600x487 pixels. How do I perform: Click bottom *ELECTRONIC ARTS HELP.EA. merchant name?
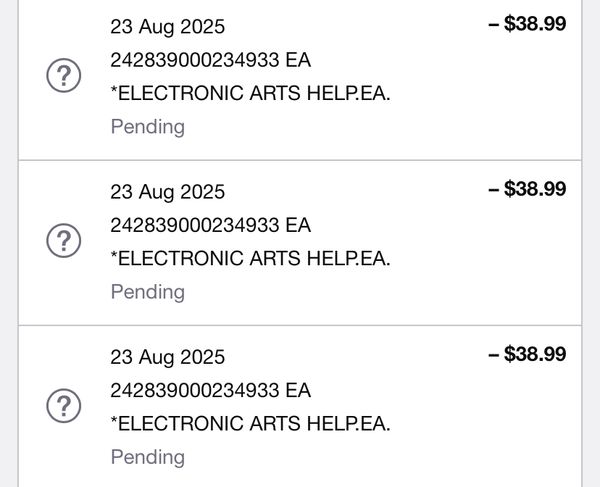tap(250, 424)
